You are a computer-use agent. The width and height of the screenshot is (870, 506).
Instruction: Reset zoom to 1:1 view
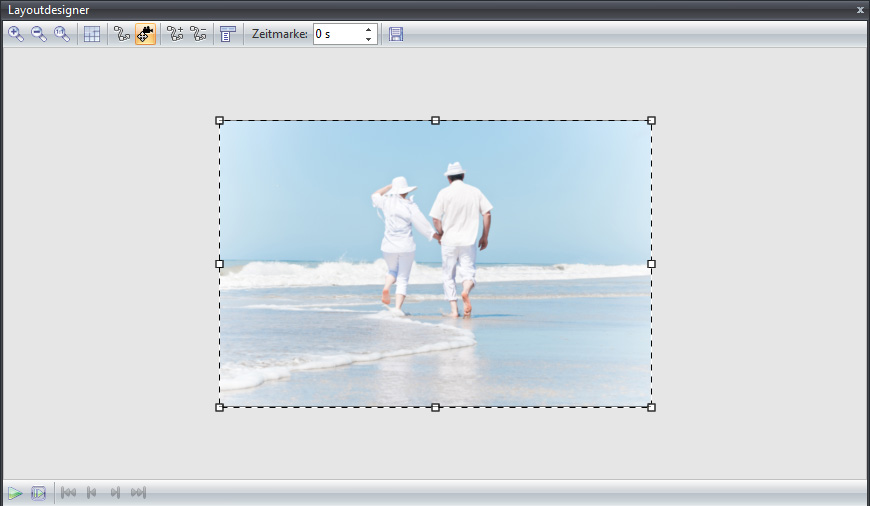pos(62,34)
